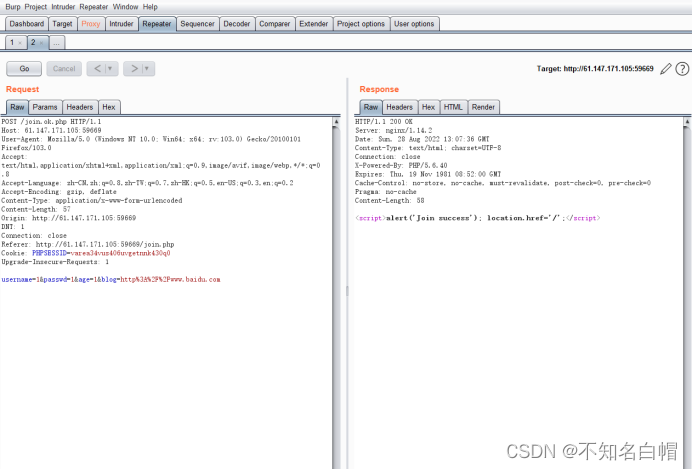
Task: Open the Window menu
Action: point(125,7)
